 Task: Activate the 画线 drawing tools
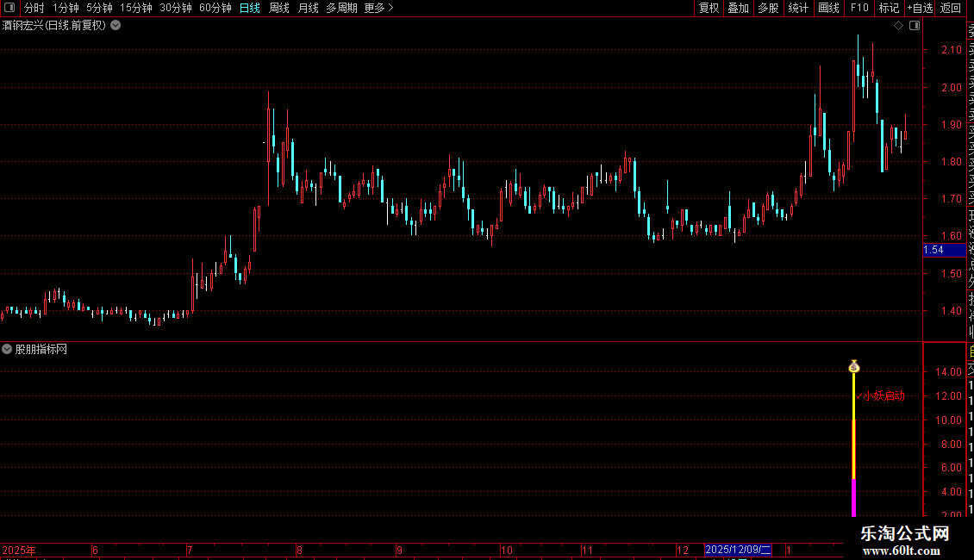click(828, 8)
